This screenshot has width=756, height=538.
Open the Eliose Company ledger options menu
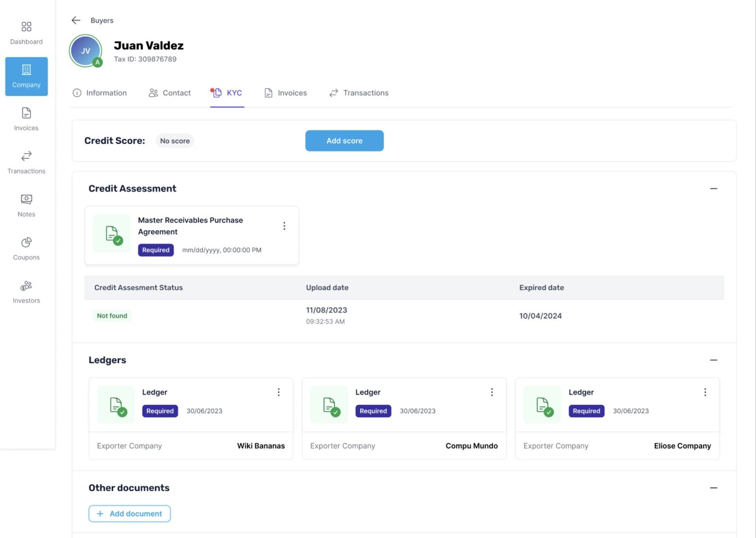(705, 392)
